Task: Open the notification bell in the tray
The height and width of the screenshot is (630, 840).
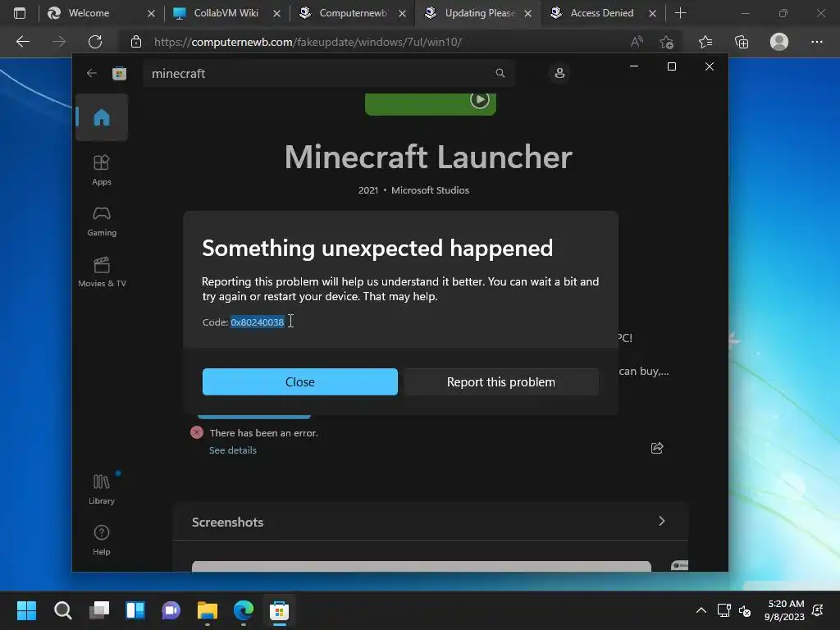Action: pyautogui.click(x=818, y=610)
